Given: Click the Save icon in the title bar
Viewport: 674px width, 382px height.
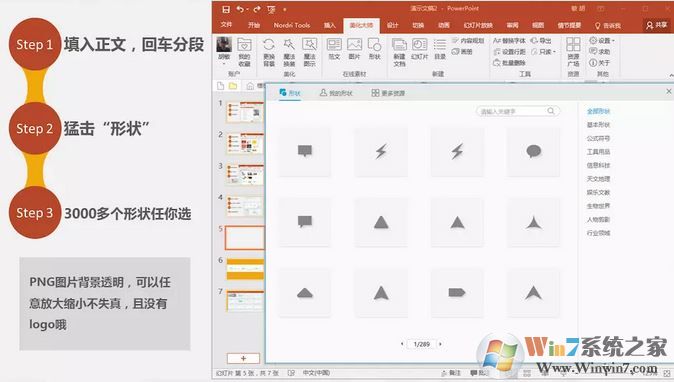Looking at the screenshot, I should (226, 9).
